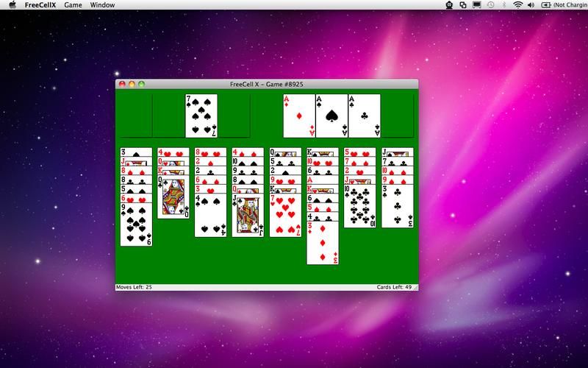Click the "Moves Left: 25" status text
The width and height of the screenshot is (588, 368).
(134, 287)
